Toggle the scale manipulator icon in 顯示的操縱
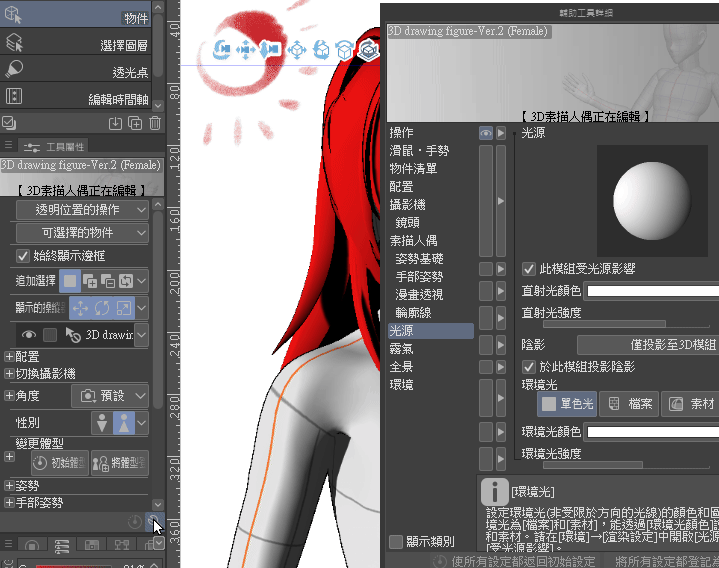The image size is (719, 568). click(124, 308)
